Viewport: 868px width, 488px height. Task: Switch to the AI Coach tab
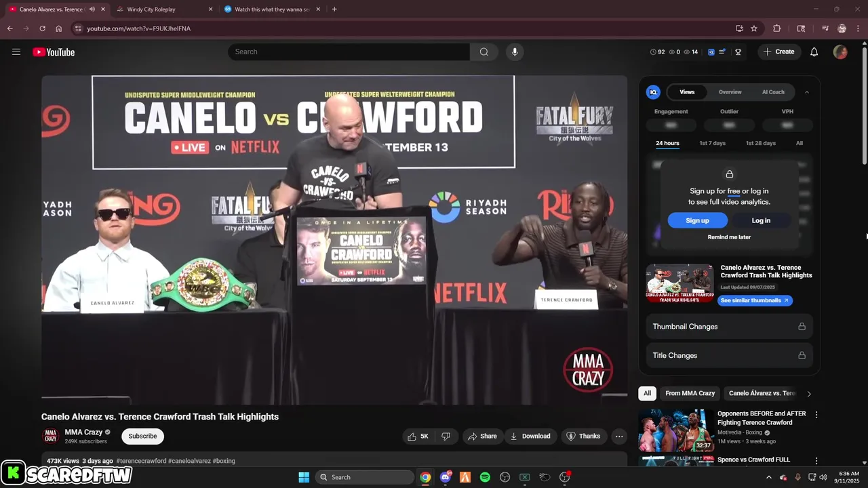point(773,92)
